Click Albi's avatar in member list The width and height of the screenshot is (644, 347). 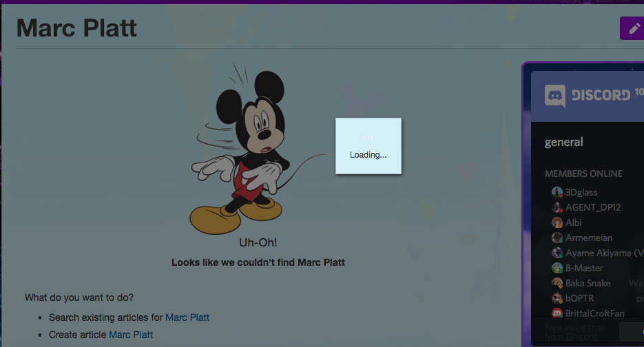pos(557,222)
